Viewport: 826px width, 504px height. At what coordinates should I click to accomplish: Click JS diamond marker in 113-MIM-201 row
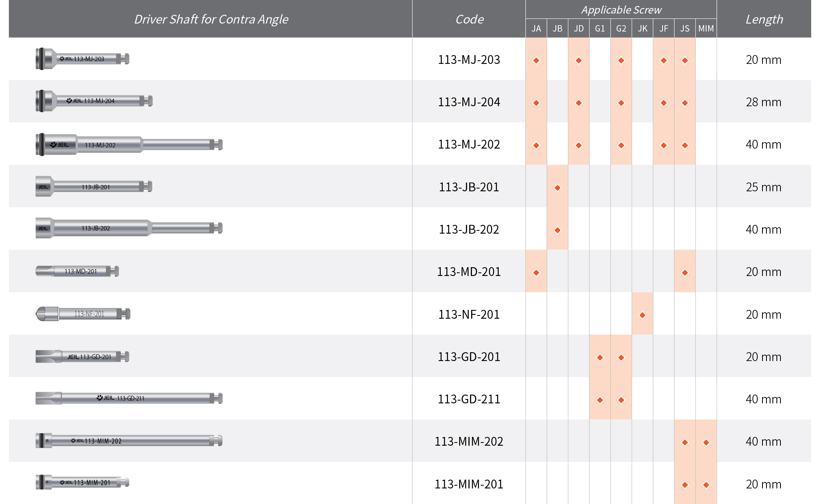click(685, 485)
